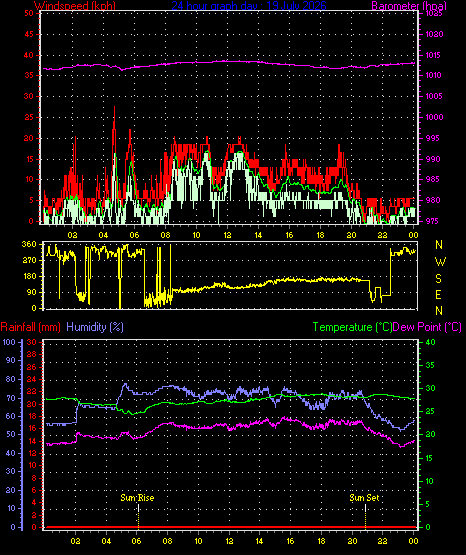Click the Barometer (hpa) axis title
Viewport: 466px width, 555px height.
point(409,5)
